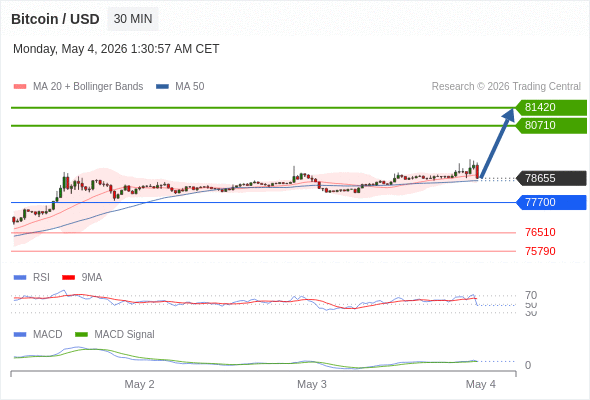The width and height of the screenshot is (590, 400).
Task: Click the 78655 current price tag
Action: [x=551, y=178]
